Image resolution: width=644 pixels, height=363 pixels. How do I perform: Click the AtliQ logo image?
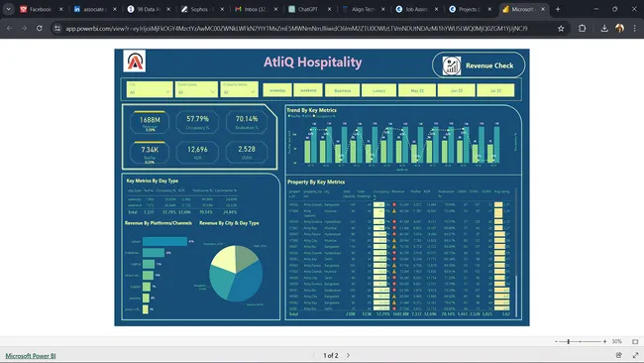(135, 61)
